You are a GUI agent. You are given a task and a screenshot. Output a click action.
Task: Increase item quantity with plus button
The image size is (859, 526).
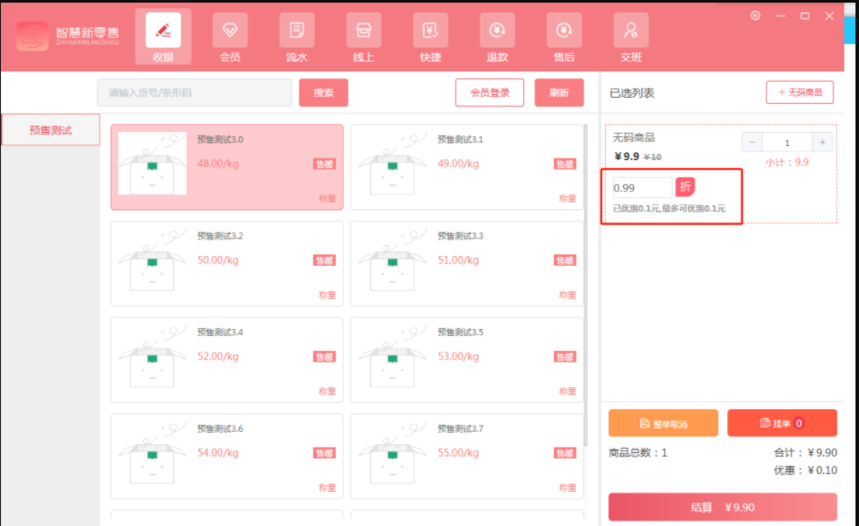tap(823, 143)
